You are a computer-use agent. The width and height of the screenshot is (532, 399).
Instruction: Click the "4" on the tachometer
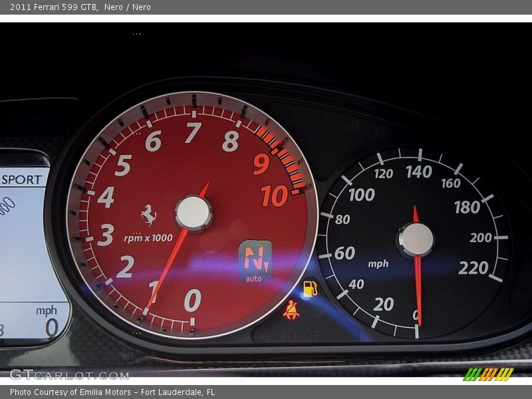[x=106, y=197]
